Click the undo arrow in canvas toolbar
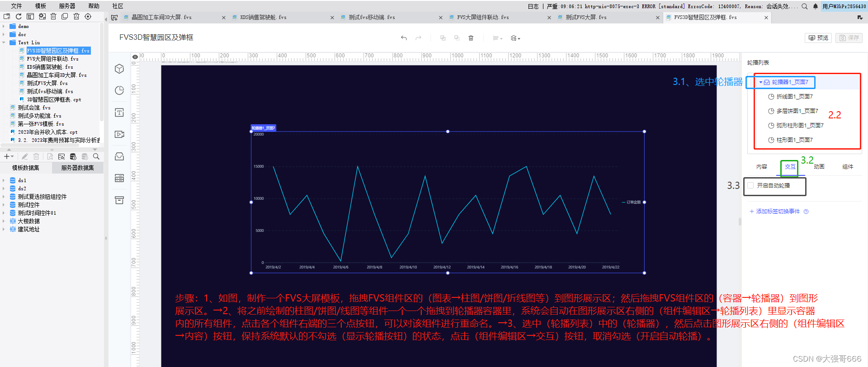Screen dimensions: 868x367 click(404, 38)
